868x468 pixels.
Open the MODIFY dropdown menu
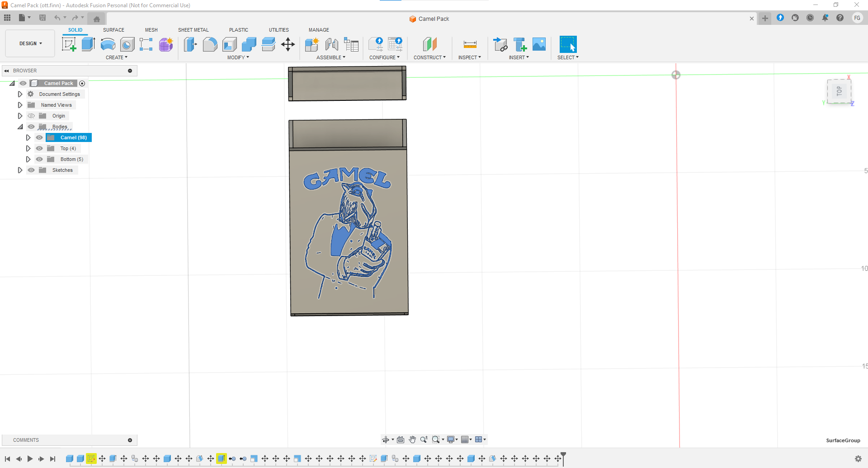(x=238, y=57)
